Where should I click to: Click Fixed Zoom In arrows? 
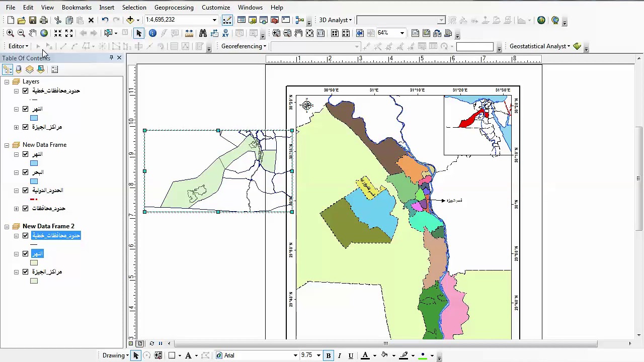click(58, 33)
